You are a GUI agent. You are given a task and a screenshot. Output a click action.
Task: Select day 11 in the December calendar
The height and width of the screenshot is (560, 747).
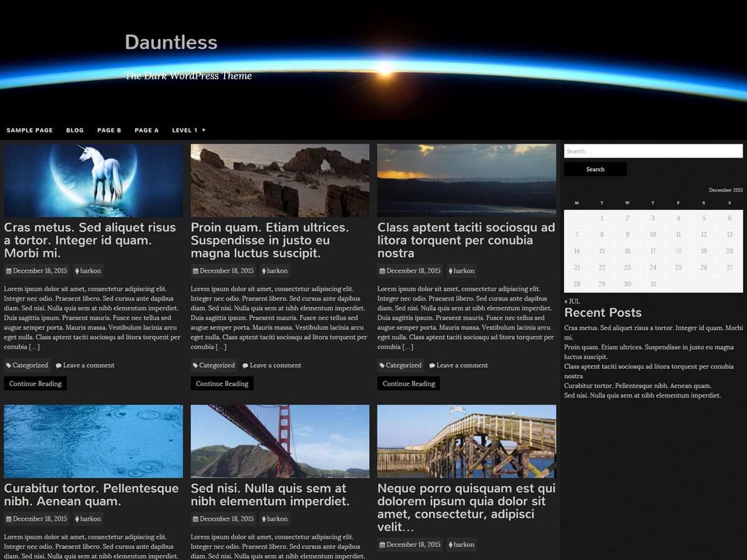(678, 235)
